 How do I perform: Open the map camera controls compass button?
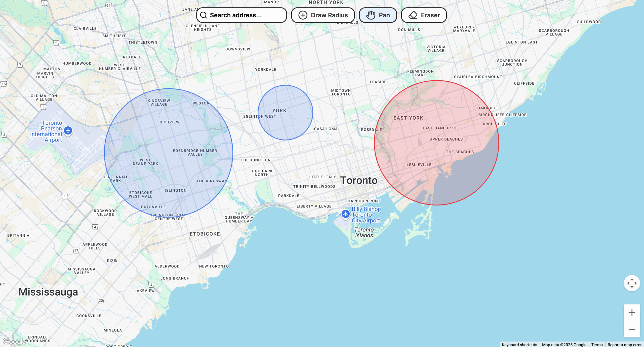pos(632,283)
